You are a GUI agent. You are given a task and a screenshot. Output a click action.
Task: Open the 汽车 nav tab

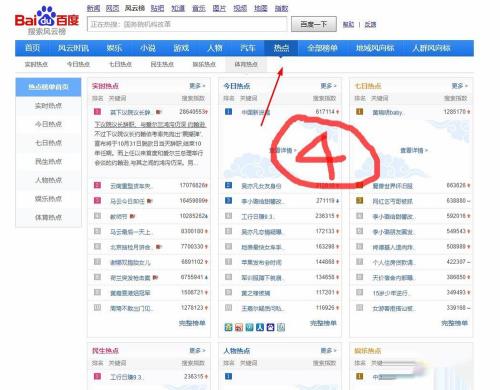(248, 48)
